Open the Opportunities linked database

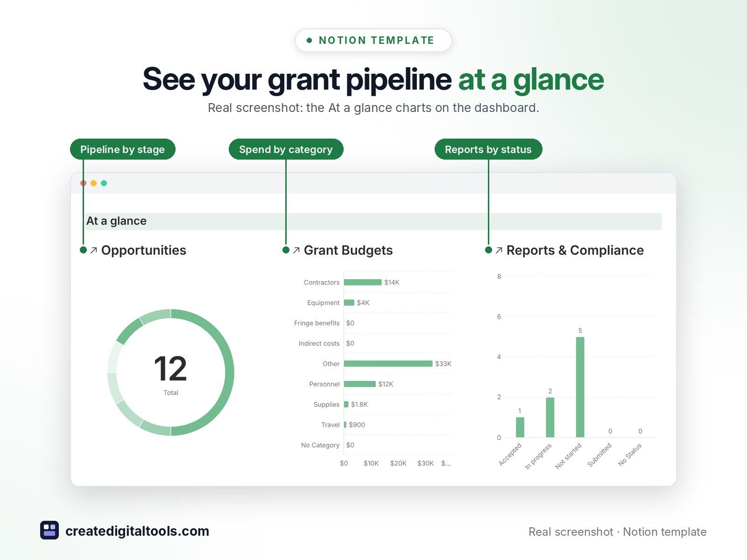click(x=144, y=250)
